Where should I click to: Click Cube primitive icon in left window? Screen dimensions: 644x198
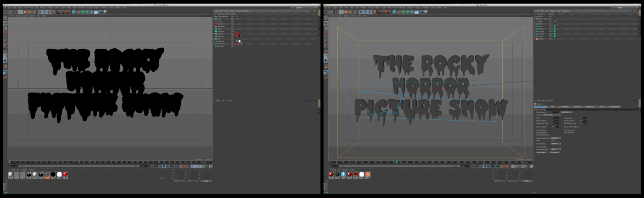(x=74, y=12)
